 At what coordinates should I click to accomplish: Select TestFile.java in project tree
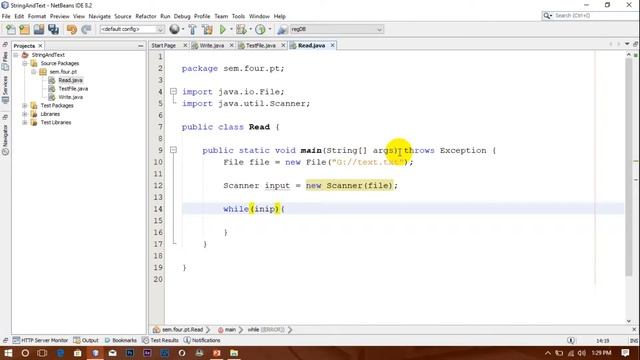click(73, 89)
